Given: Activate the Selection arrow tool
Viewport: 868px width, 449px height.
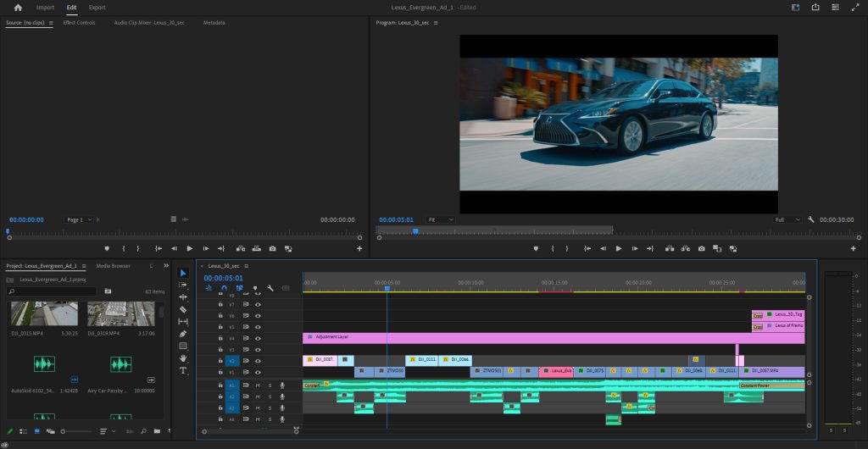Looking at the screenshot, I should pyautogui.click(x=183, y=273).
